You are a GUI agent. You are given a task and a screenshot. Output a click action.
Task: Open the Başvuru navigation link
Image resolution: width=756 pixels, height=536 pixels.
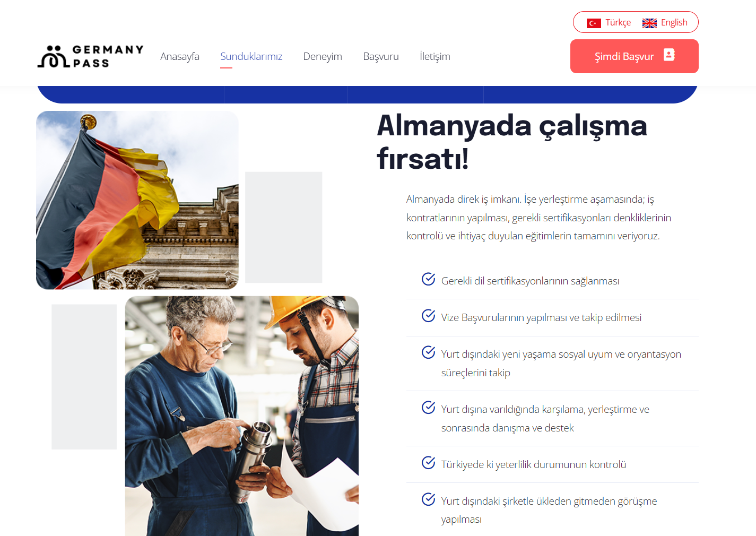(x=381, y=56)
